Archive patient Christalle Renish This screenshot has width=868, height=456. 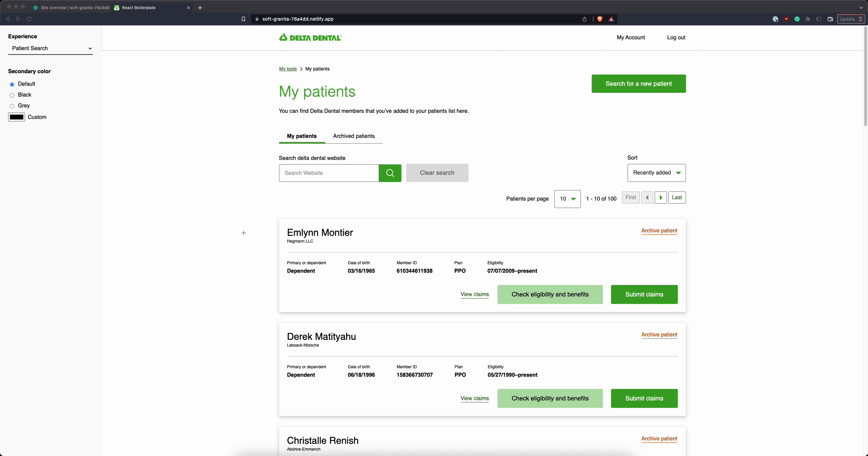(x=659, y=439)
